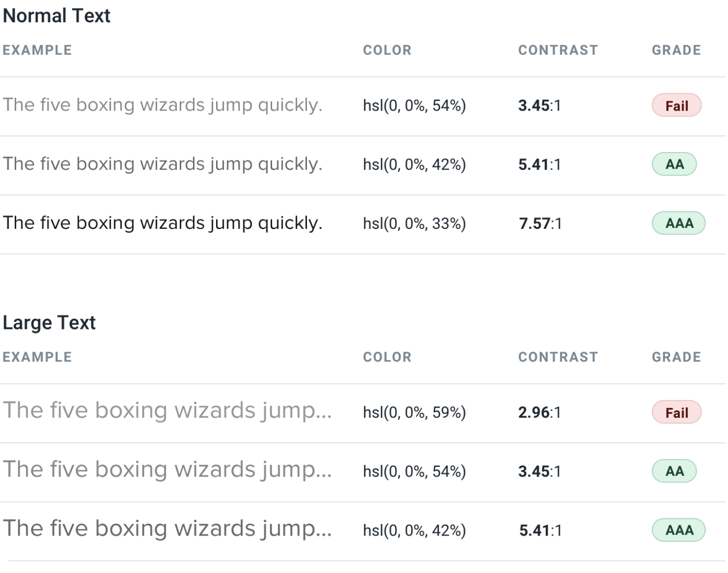Click the lightest Large Text example sentence
The width and height of the screenshot is (728, 573).
coord(167,410)
